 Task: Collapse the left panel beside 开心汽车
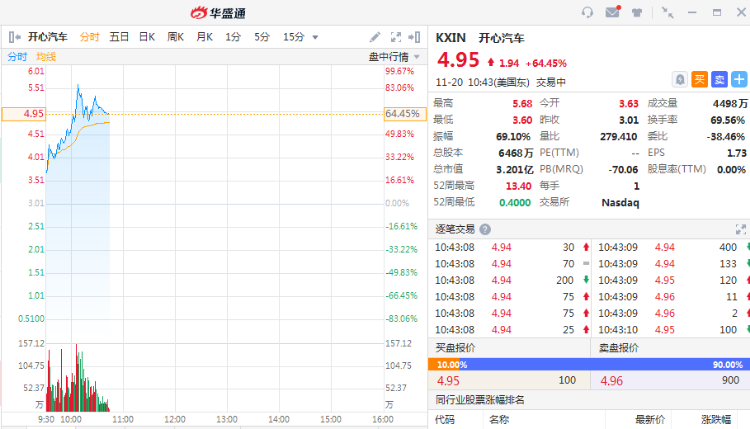pyautogui.click(x=14, y=37)
